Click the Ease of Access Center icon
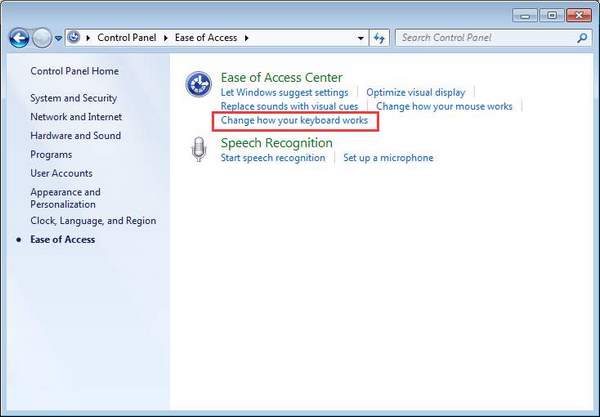Image resolution: width=600 pixels, height=417 pixels. click(199, 84)
